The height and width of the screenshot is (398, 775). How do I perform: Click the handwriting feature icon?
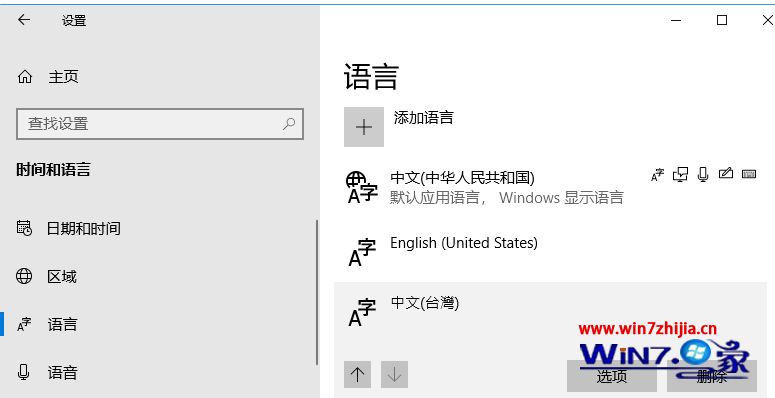click(x=726, y=174)
